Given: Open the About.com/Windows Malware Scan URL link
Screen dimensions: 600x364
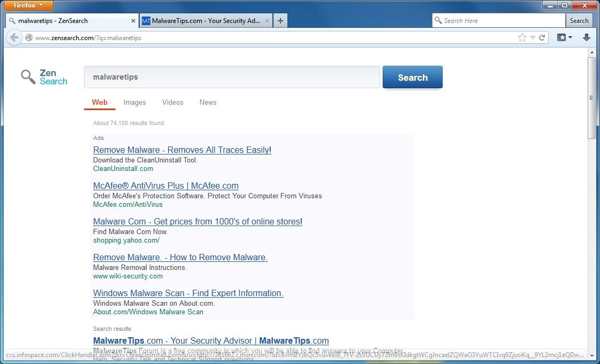Looking at the screenshot, I should point(148,312).
